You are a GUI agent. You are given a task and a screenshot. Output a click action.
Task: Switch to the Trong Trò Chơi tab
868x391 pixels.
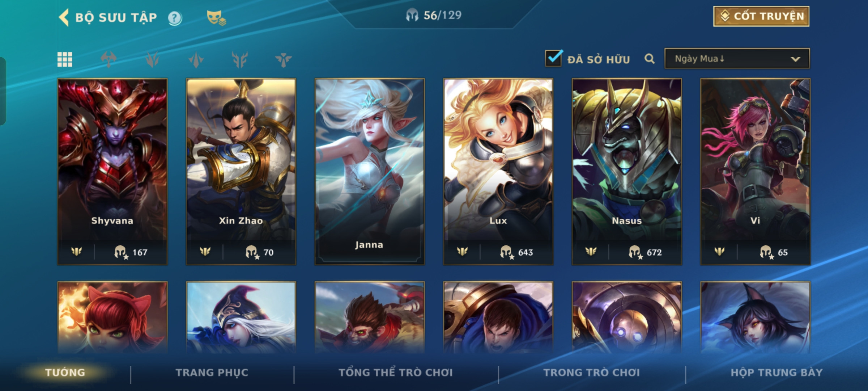pos(592,373)
